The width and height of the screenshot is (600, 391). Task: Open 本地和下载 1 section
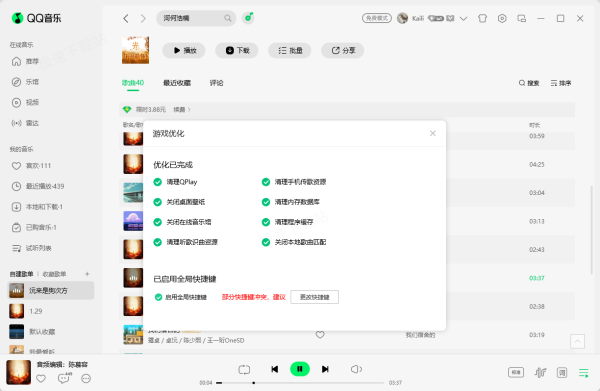coord(37,207)
